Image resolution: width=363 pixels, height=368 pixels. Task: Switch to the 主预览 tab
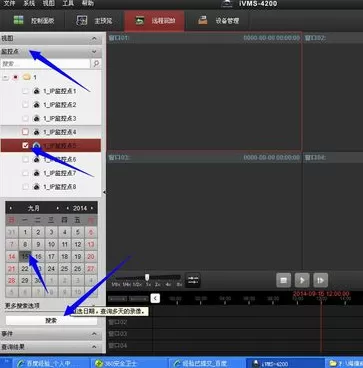(x=94, y=21)
